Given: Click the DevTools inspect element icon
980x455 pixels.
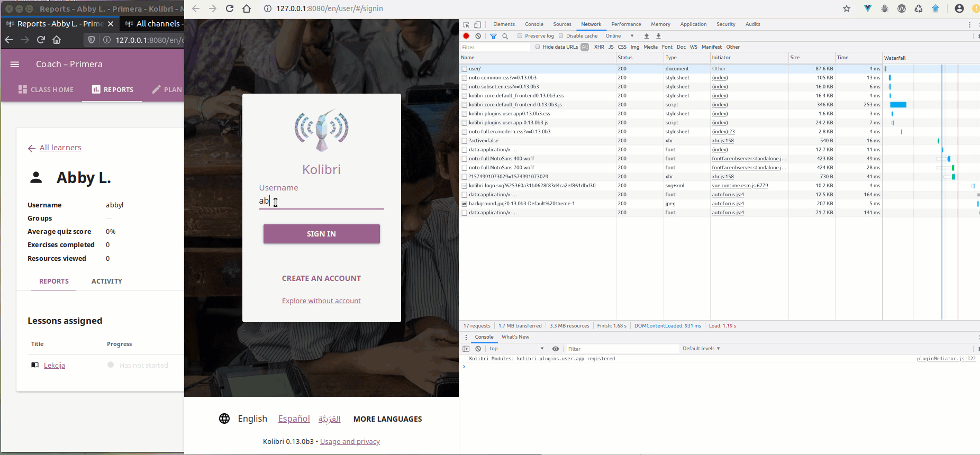Looking at the screenshot, I should (466, 24).
